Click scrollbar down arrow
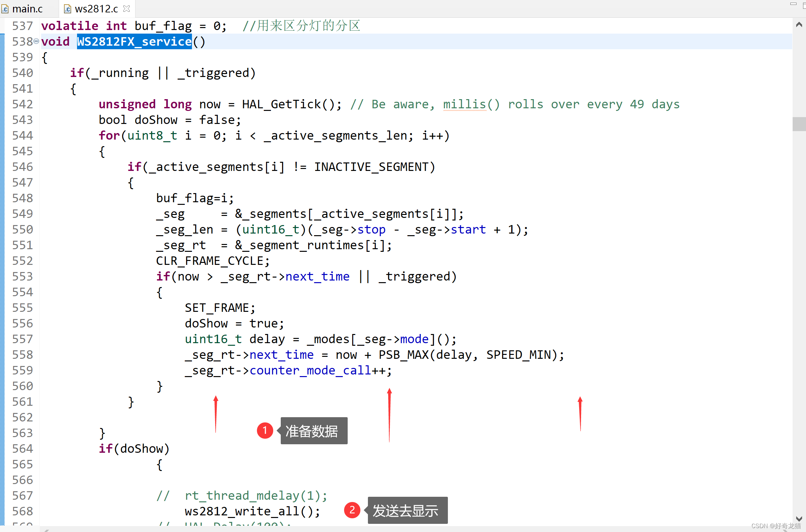 coord(799,519)
